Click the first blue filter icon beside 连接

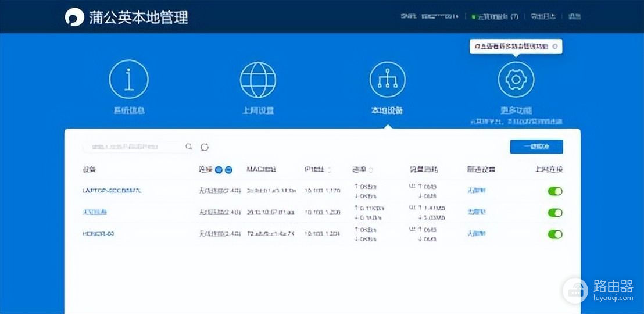tap(219, 170)
